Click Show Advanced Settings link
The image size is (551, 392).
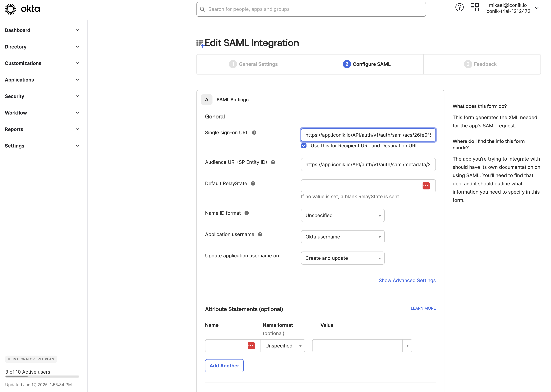click(x=407, y=280)
